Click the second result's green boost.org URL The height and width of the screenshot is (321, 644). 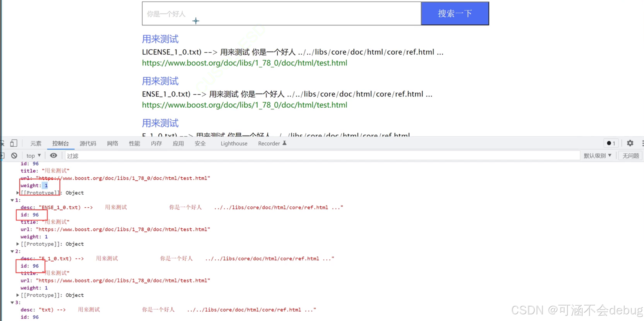point(245,105)
